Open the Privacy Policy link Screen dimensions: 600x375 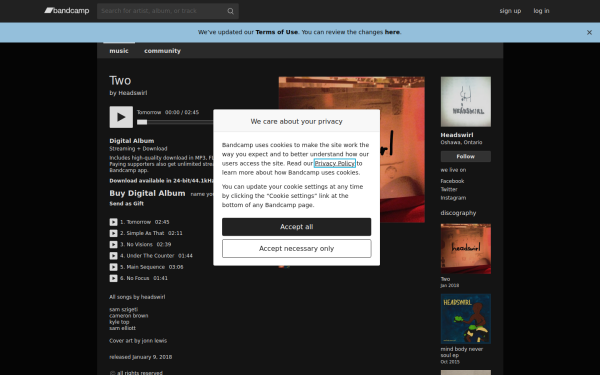click(x=334, y=163)
